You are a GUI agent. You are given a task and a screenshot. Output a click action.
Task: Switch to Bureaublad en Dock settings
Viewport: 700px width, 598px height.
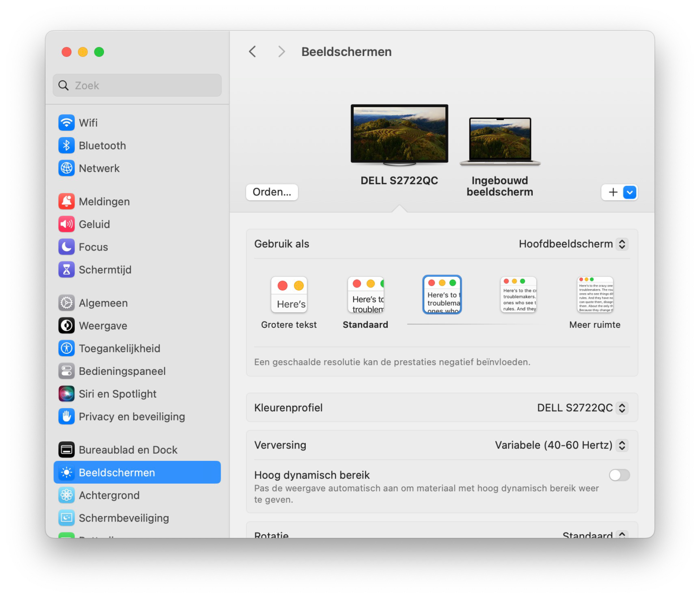[128, 450]
